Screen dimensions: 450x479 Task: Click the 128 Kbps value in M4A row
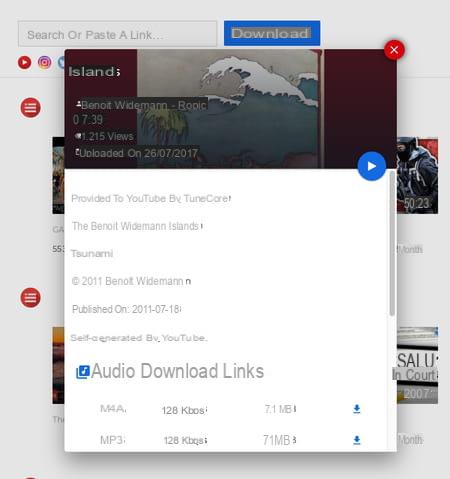pyautogui.click(x=184, y=410)
